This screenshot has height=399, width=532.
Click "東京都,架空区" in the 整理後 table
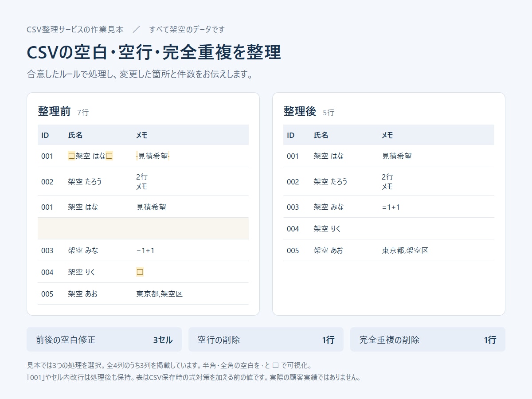(405, 250)
